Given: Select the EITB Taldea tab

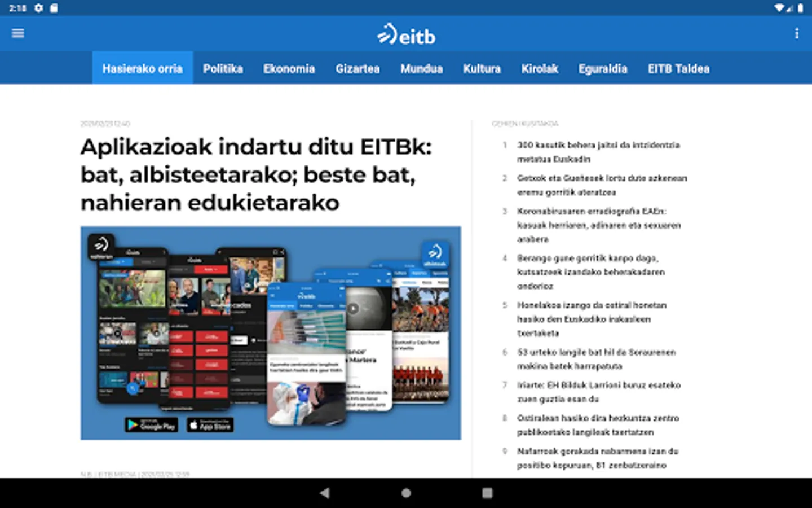Looking at the screenshot, I should 679,69.
